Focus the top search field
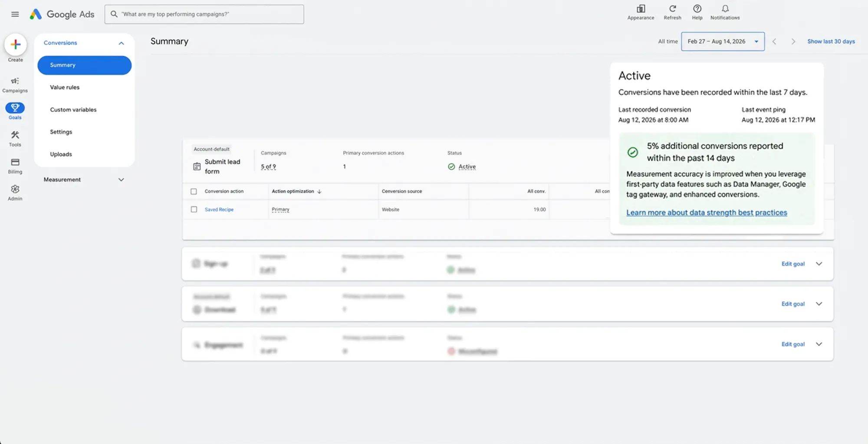 click(x=204, y=14)
